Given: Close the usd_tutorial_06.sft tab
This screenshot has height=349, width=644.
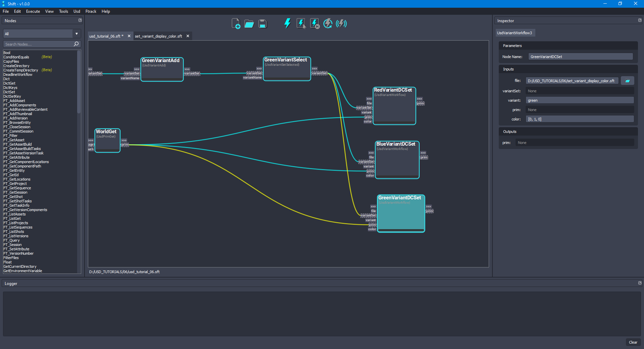Looking at the screenshot, I should (129, 36).
